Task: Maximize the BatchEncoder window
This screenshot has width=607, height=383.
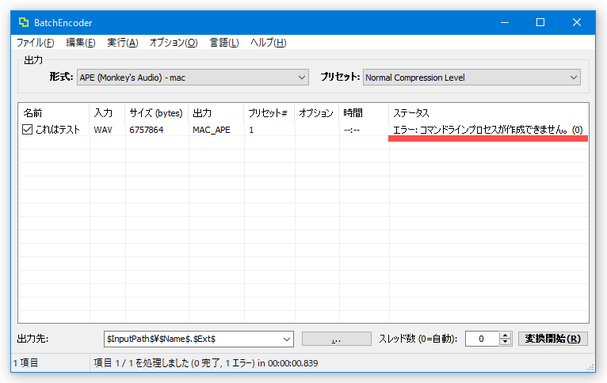Action: 540,22
